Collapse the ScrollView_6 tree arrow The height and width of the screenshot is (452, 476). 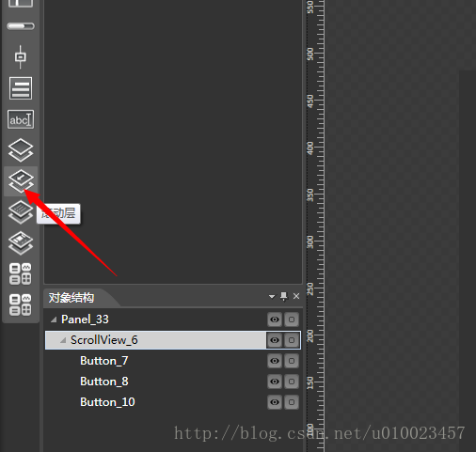(63, 340)
